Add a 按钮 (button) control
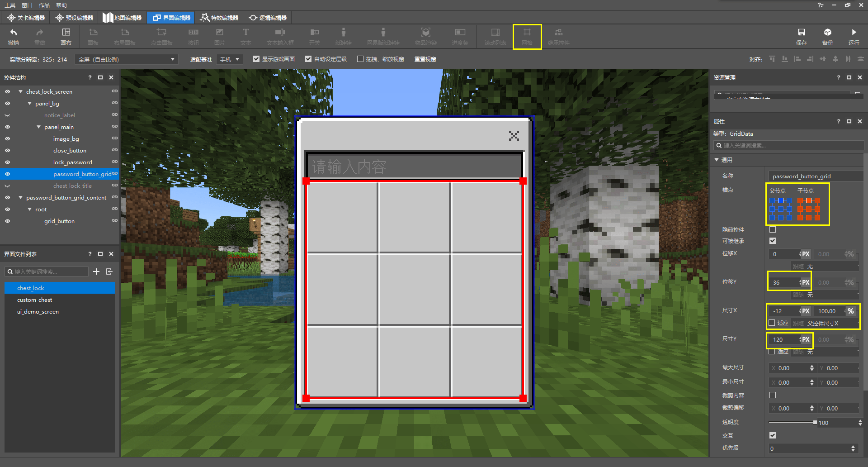The width and height of the screenshot is (868, 467). [193, 36]
